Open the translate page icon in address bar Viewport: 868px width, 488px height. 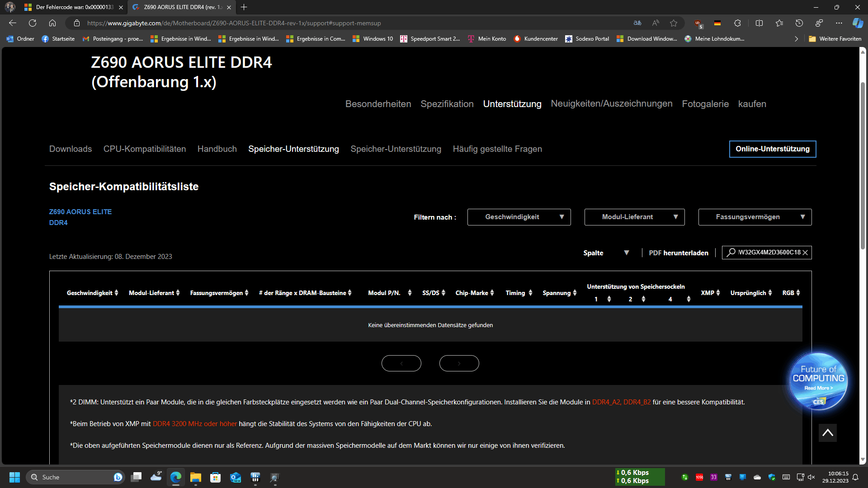pyautogui.click(x=637, y=23)
